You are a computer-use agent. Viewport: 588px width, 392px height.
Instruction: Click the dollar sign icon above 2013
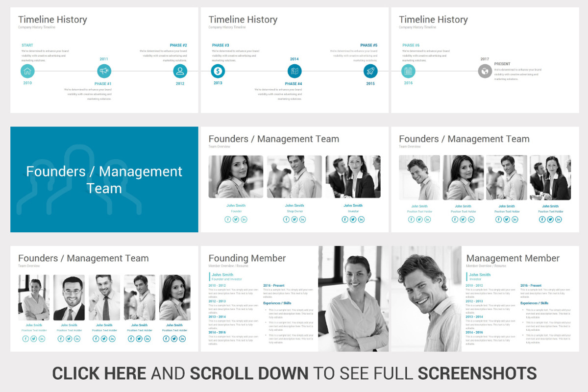point(218,71)
